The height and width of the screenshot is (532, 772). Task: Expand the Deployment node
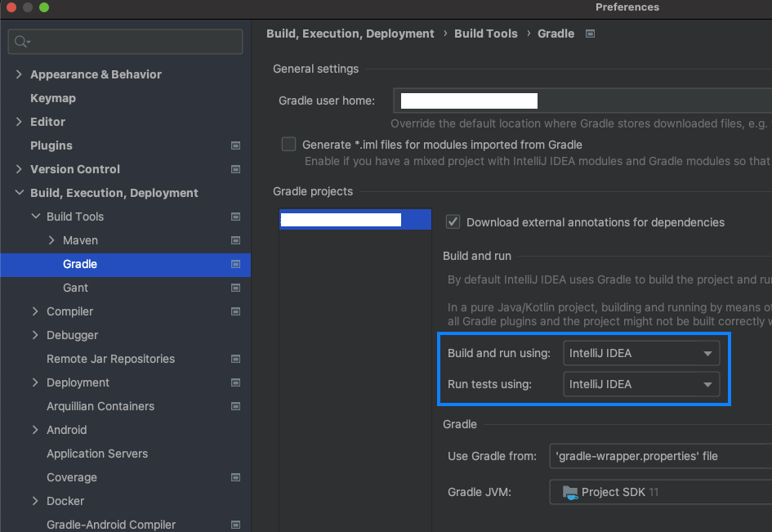[35, 382]
